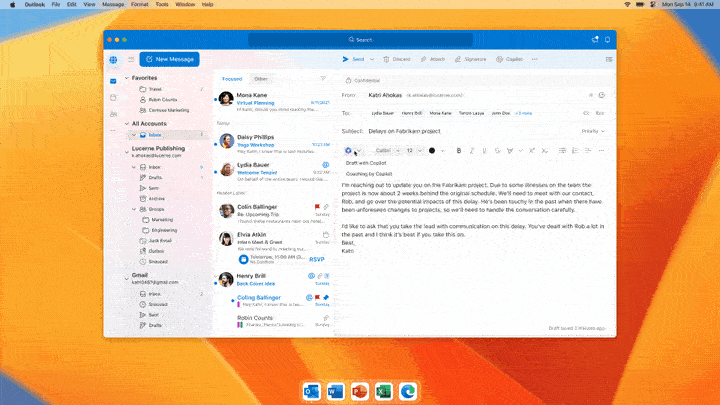Screen dimensions: 720x405
Task: Select Draft with Copilot option
Action: point(366,162)
